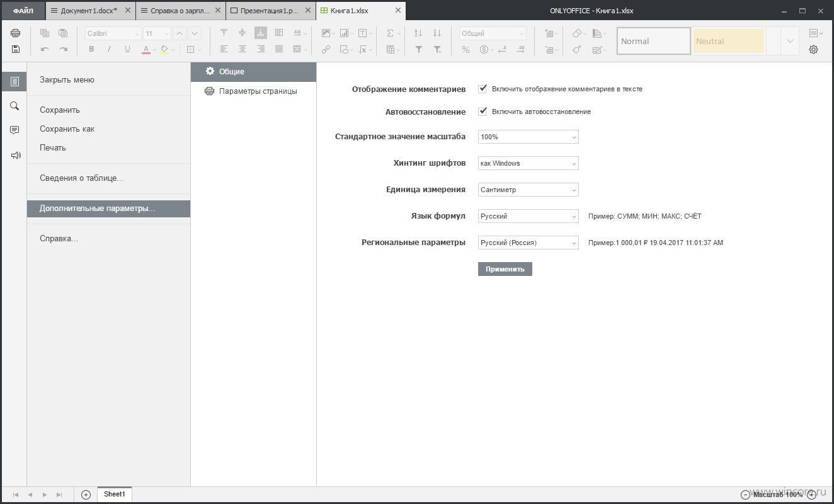Screen dimensions: 834x504
Task: Zoom out using the minus icon
Action: (745, 495)
